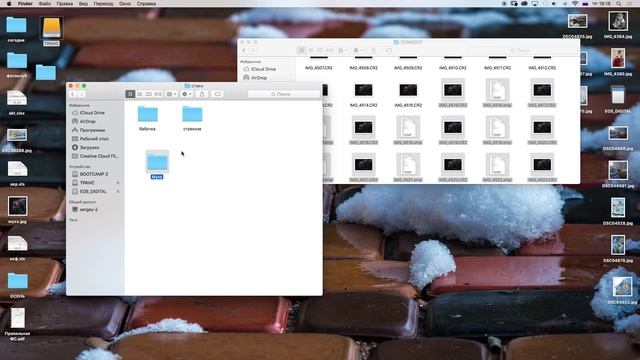Select the муха.jpg image on the desktop
Image resolution: width=640 pixels, height=360 pixels.
(x=17, y=209)
